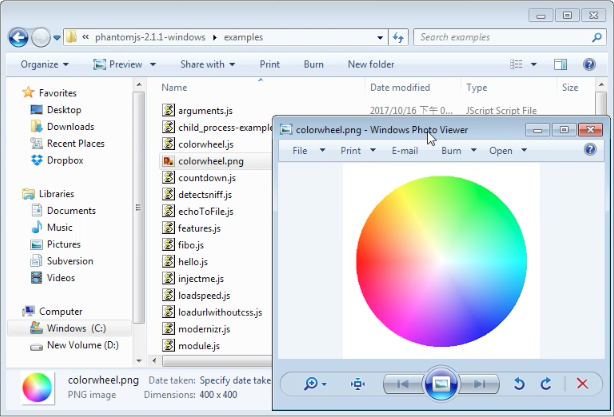Click E-mail in Photo Viewer

click(x=405, y=150)
